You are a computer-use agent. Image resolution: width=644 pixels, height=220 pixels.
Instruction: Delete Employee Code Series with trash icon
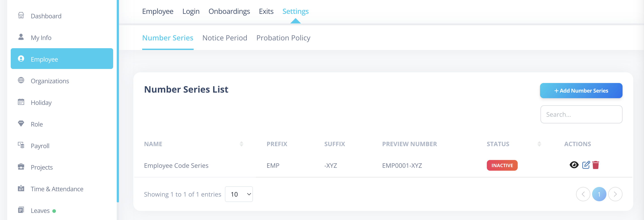595,165
